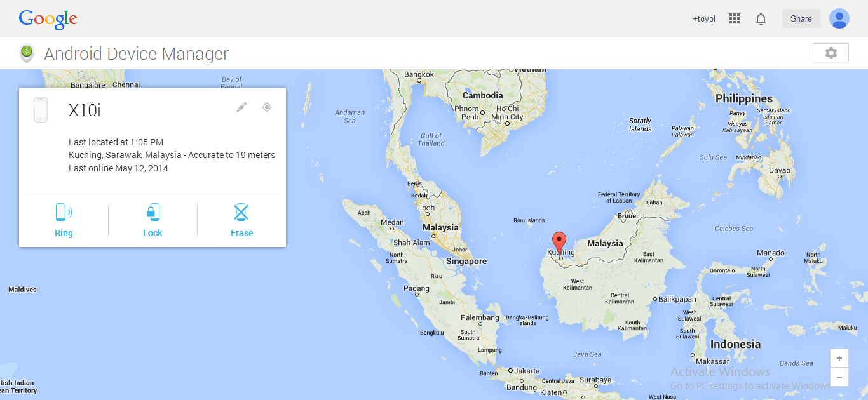Screen dimensions: 868x400
Task: Click the Ho Chi Minh City label
Action: [x=507, y=113]
